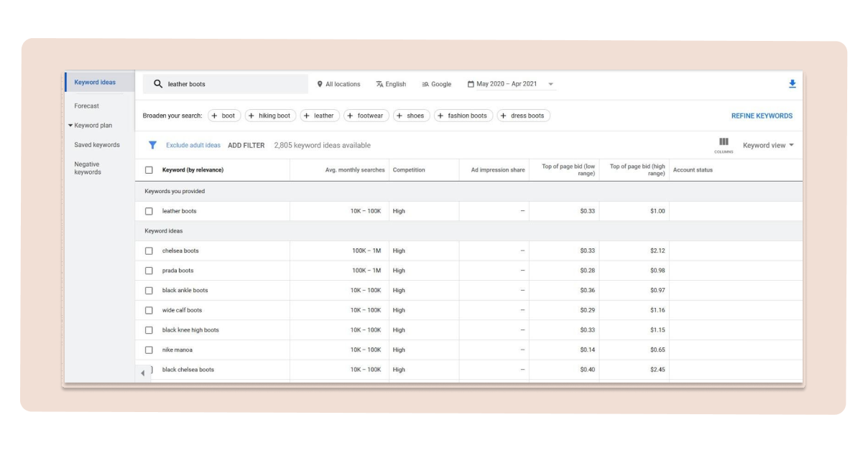Click the blue filter funnel icon
The image size is (868, 458).
tap(152, 145)
